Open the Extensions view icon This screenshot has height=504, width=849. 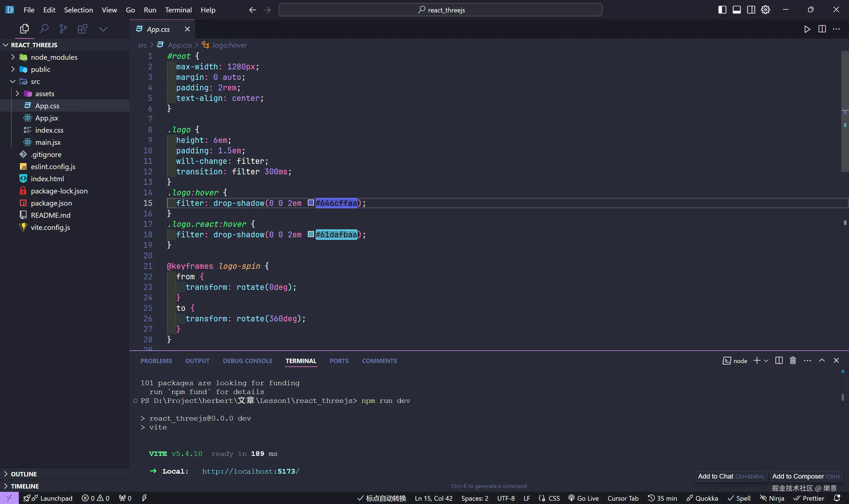[x=83, y=29]
